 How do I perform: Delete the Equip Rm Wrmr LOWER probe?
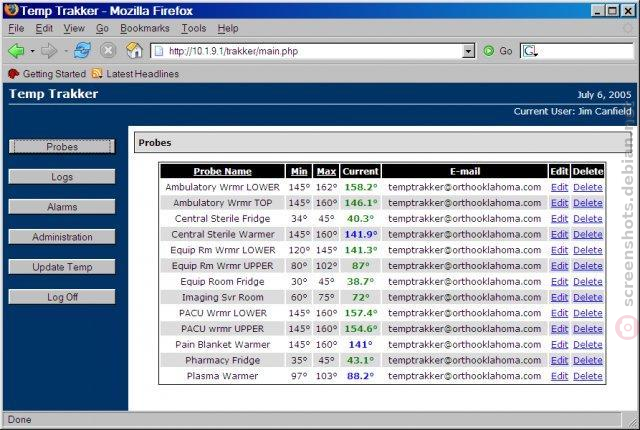click(588, 250)
